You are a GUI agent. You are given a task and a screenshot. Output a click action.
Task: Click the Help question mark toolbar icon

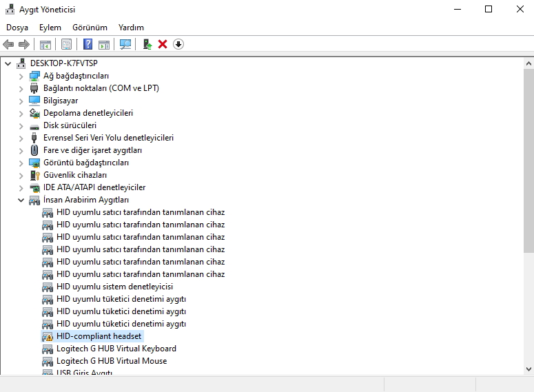pyautogui.click(x=88, y=44)
